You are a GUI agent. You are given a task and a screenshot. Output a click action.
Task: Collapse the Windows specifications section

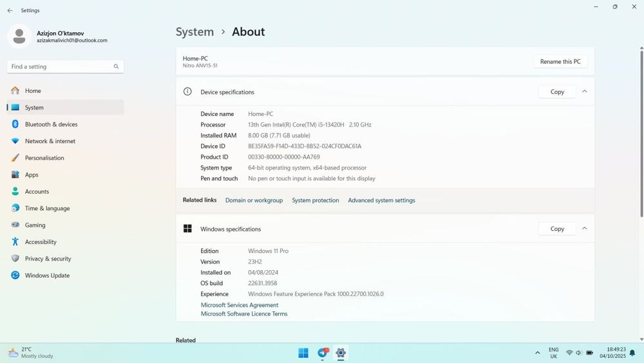[585, 229]
